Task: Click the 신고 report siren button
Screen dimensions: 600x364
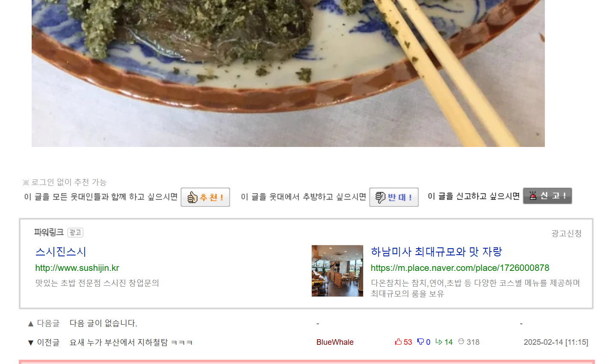Action: pyautogui.click(x=547, y=196)
